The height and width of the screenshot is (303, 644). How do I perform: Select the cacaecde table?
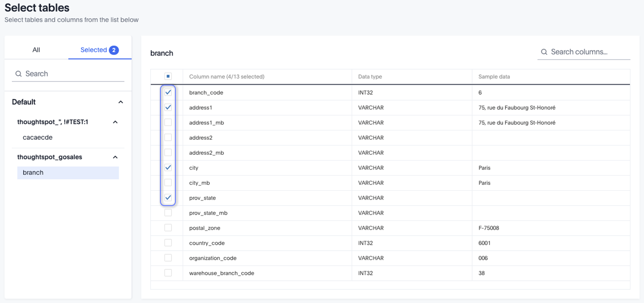38,137
